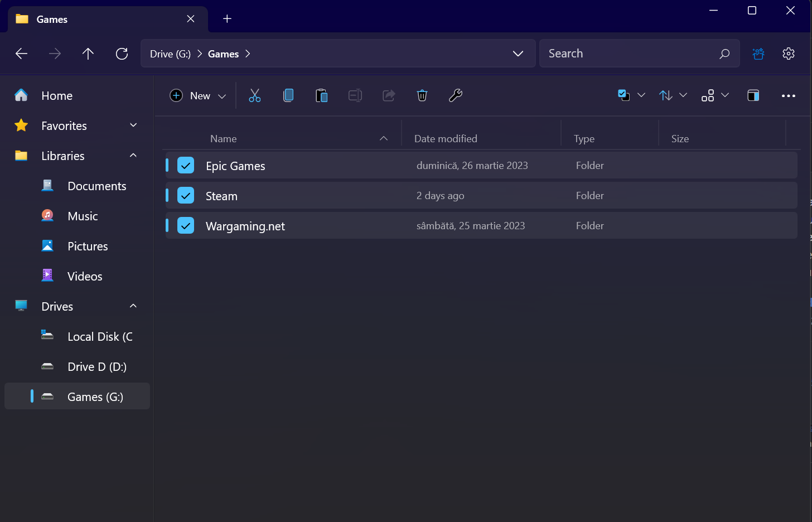Close the Games tab
This screenshot has height=522, width=812.
point(191,19)
